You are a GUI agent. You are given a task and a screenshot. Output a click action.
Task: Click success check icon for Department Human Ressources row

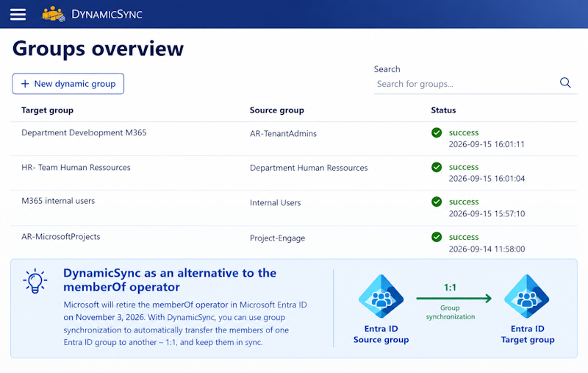[437, 167]
